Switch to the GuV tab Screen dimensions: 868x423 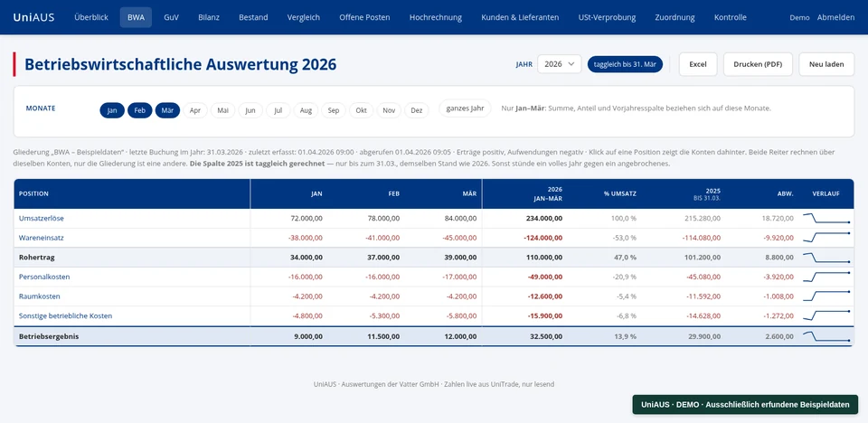point(171,17)
